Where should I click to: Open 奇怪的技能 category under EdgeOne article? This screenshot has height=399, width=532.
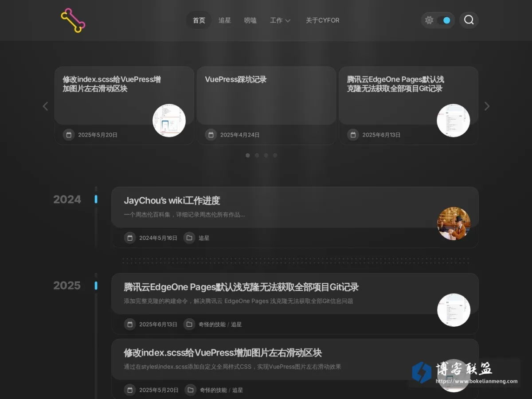tap(212, 325)
